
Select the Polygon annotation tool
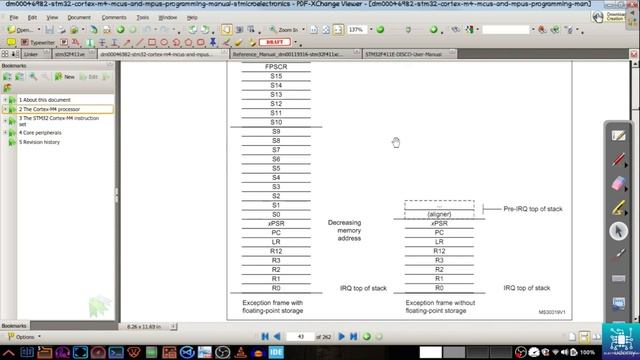pos(189,42)
